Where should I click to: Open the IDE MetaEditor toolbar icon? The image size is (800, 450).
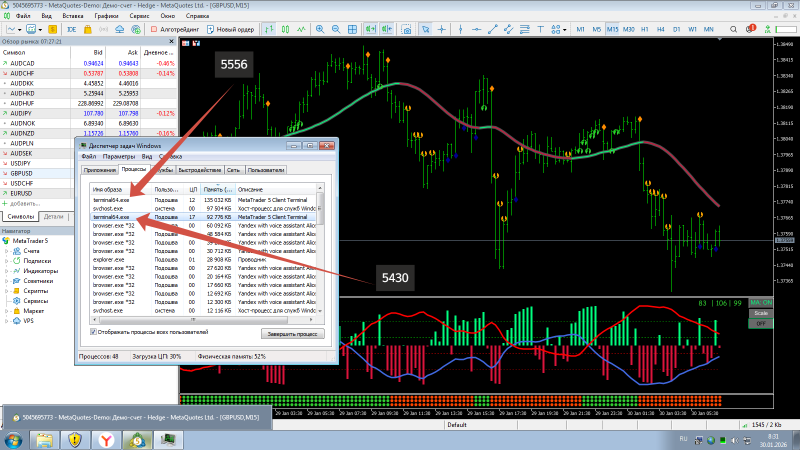point(71,30)
